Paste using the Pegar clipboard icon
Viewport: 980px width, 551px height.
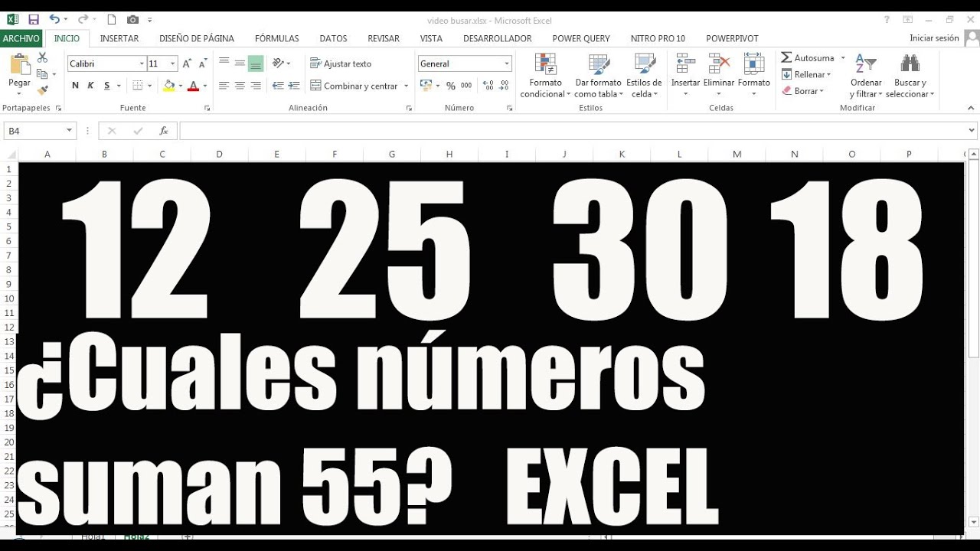pos(19,64)
